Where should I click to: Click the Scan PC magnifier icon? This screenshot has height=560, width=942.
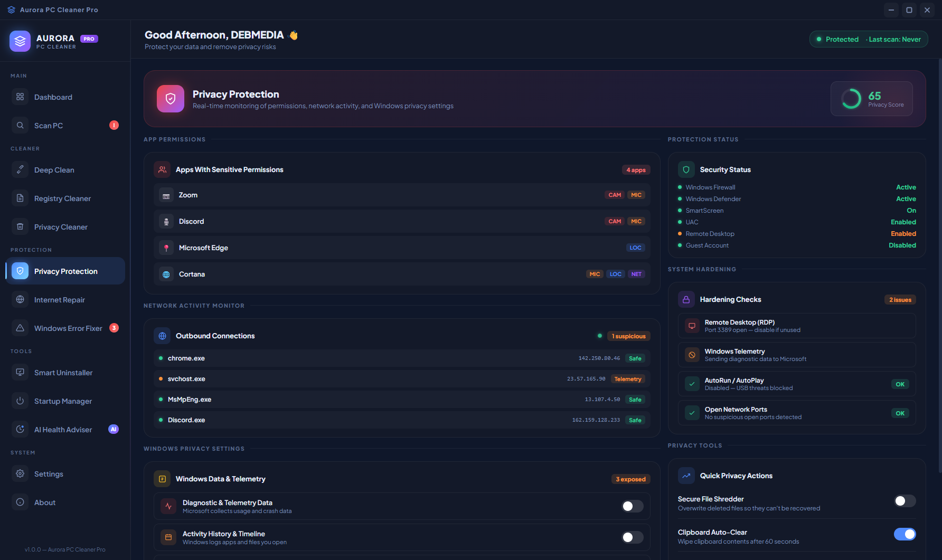20,126
